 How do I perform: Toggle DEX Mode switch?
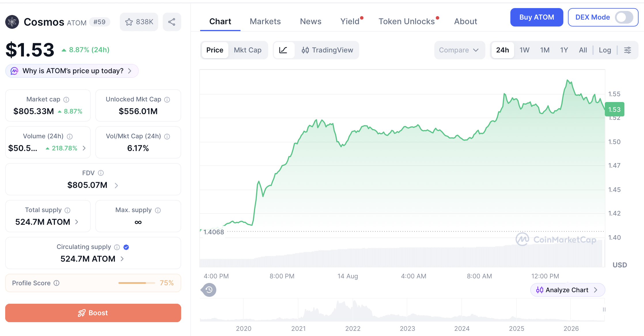pos(624,17)
